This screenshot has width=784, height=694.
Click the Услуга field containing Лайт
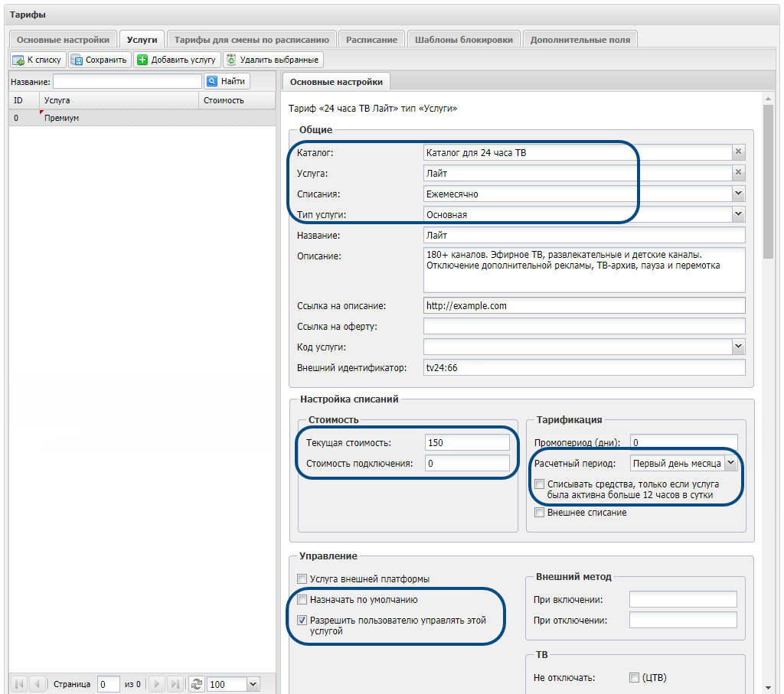577,174
